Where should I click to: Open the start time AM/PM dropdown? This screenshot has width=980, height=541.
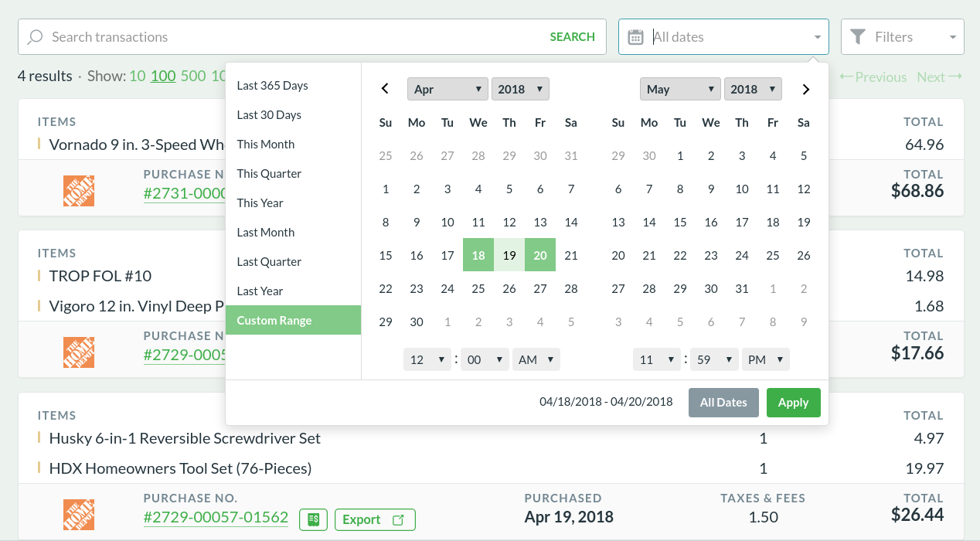click(x=536, y=359)
